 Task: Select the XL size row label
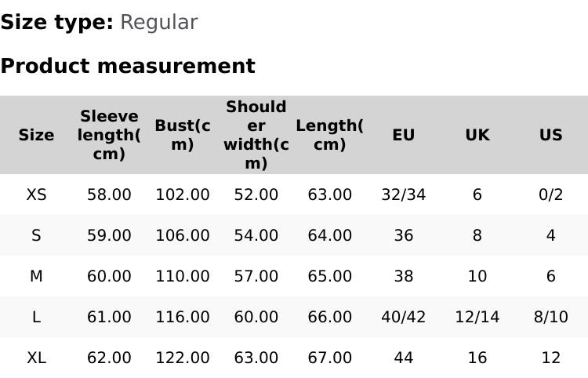[x=36, y=358]
